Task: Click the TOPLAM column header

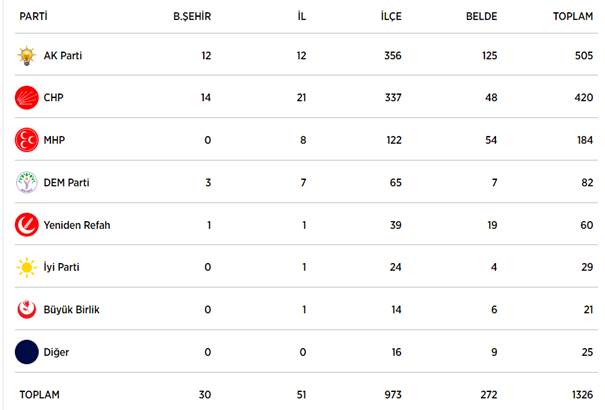Action: click(x=573, y=17)
